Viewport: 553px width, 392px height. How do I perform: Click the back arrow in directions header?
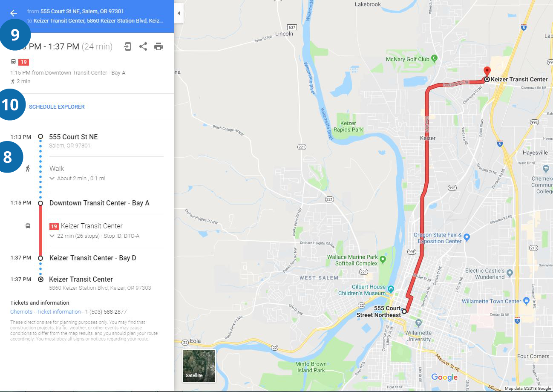(x=14, y=13)
